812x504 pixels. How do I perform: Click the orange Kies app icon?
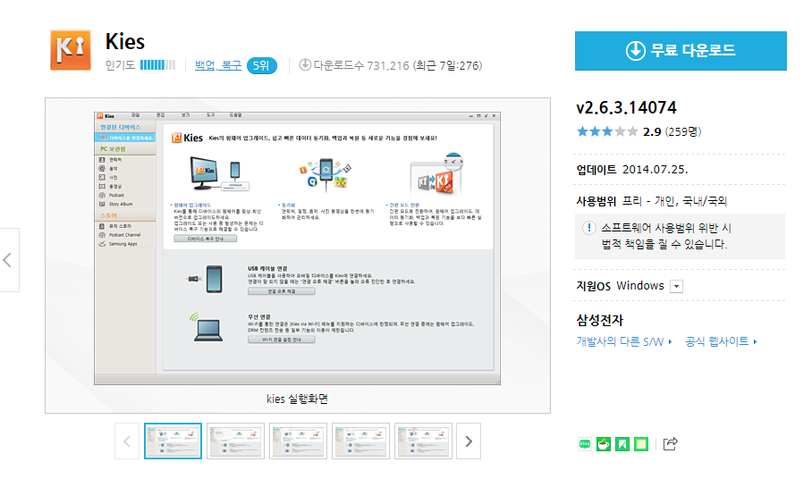pos(71,50)
